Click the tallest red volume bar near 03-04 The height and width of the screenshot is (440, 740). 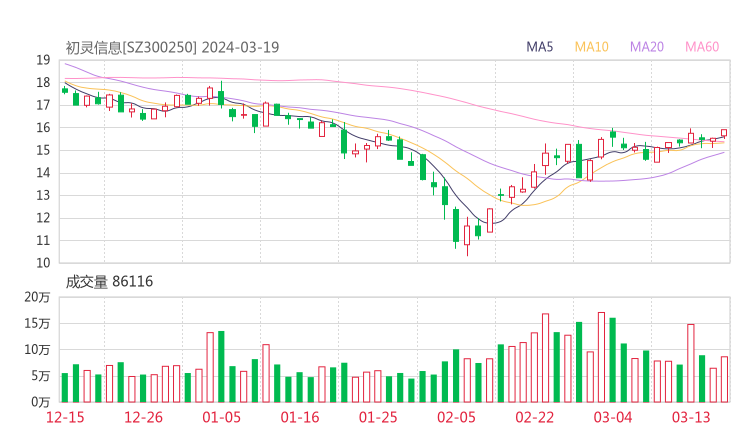(x=601, y=357)
